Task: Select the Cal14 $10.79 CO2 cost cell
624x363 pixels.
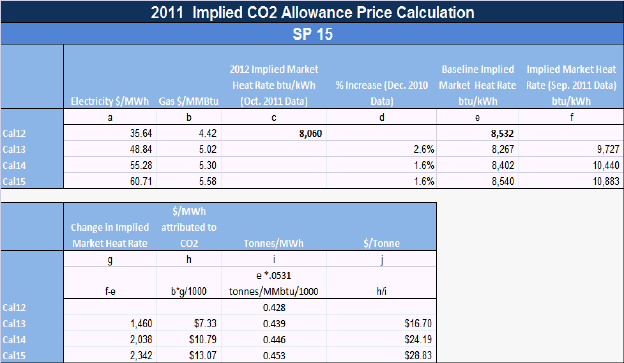Action: [203, 339]
